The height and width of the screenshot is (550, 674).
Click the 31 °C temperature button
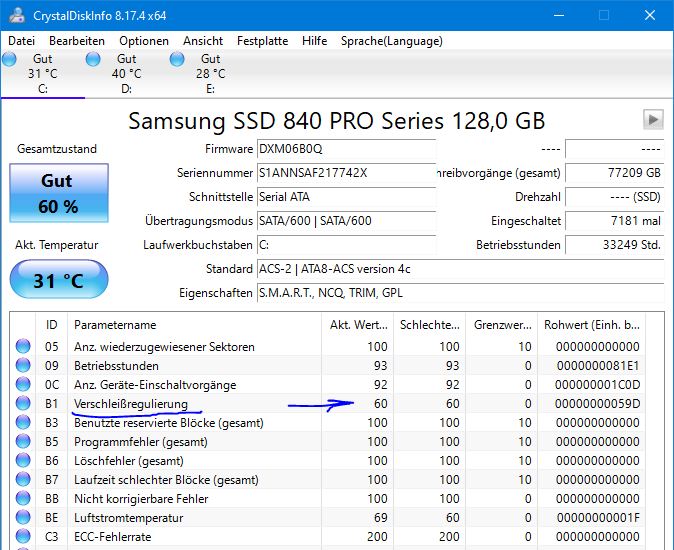(x=59, y=279)
